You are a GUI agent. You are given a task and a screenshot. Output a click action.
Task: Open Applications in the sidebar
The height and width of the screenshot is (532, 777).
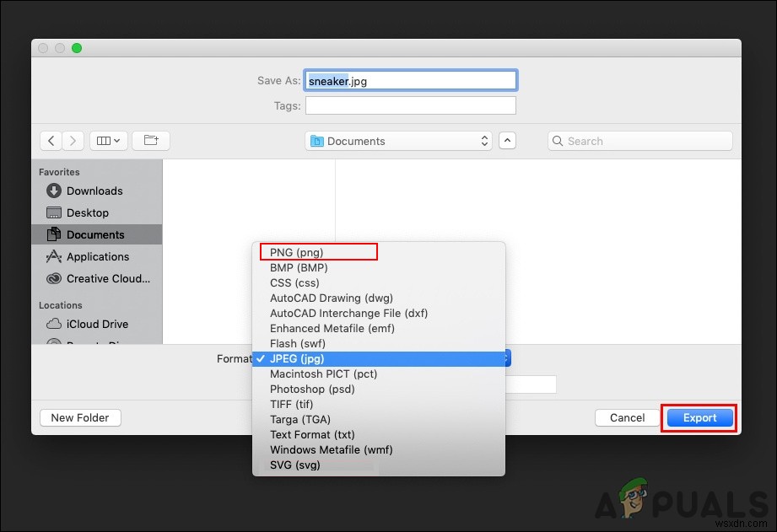point(97,256)
